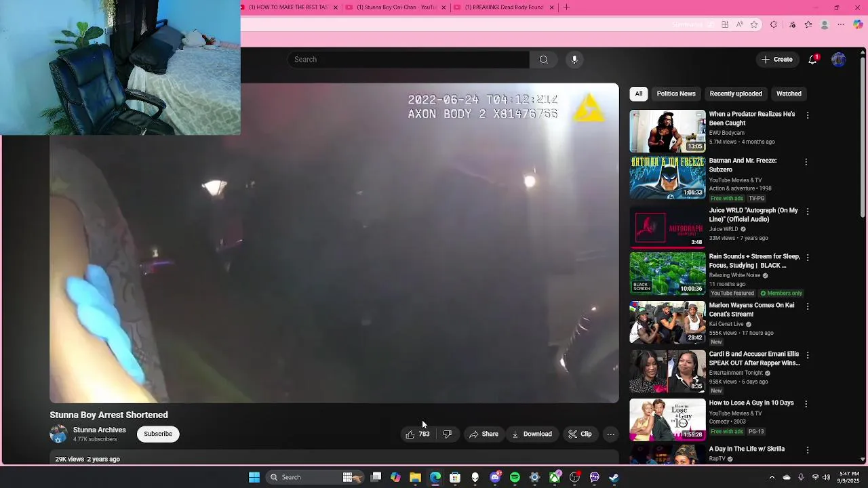The height and width of the screenshot is (488, 868).
Task: Open the Create menu button
Action: coord(777,60)
